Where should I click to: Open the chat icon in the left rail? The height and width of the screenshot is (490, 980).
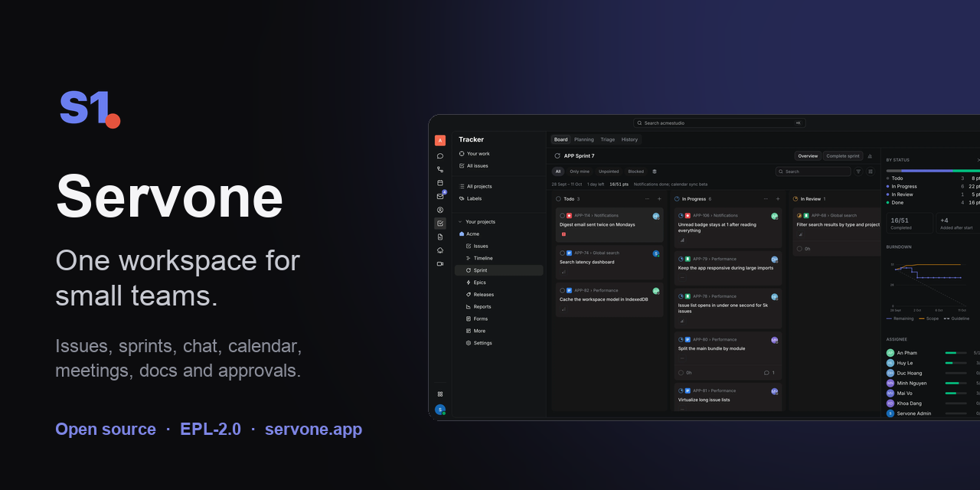tap(440, 156)
